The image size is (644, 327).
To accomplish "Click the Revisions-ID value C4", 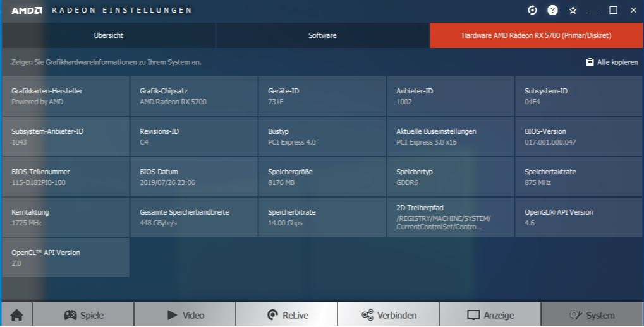I will click(x=144, y=142).
